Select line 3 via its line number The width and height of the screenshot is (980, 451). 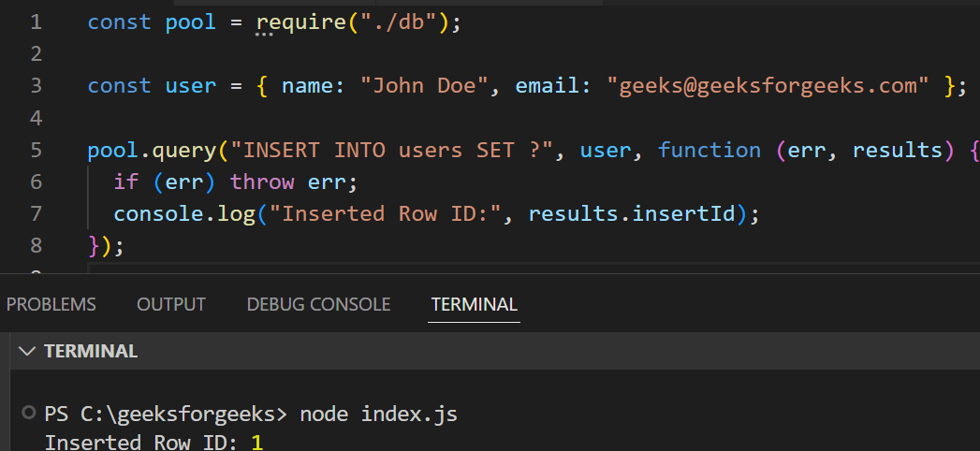pyautogui.click(x=37, y=86)
